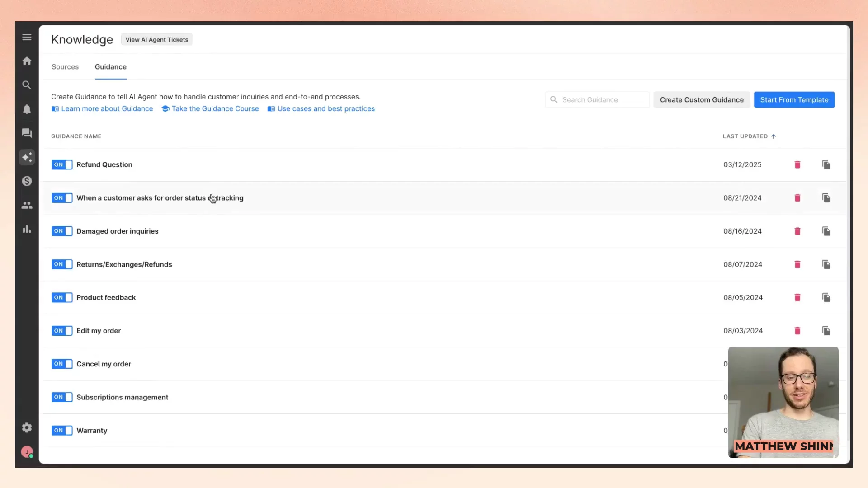The height and width of the screenshot is (488, 868).
Task: Open the statistics bar chart icon
Action: coord(27,230)
